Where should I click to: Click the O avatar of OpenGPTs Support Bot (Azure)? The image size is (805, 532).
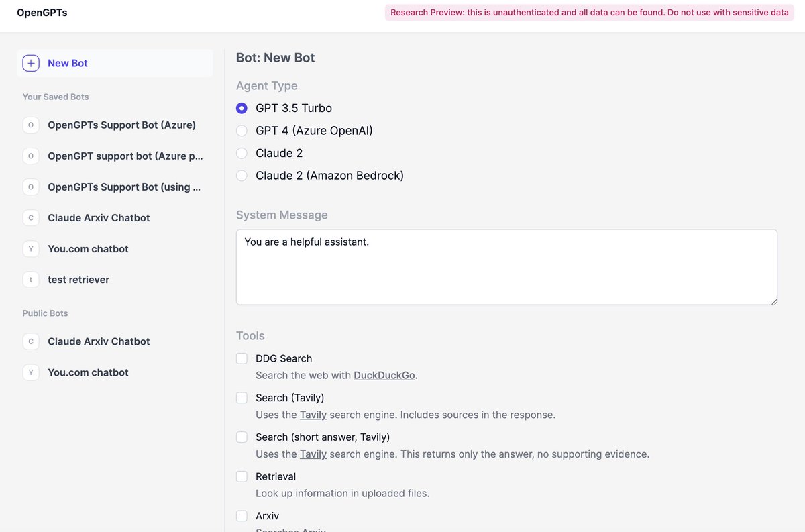31,125
